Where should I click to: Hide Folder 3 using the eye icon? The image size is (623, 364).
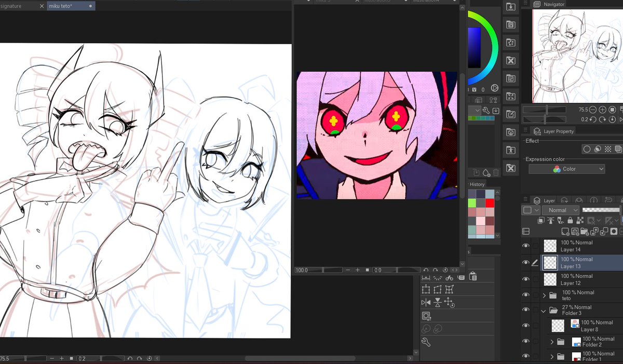pos(526,311)
